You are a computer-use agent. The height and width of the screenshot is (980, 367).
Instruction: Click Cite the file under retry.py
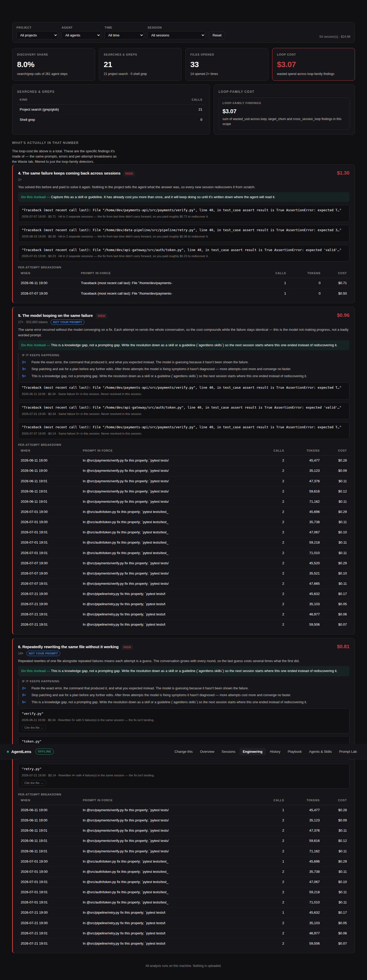34,783
